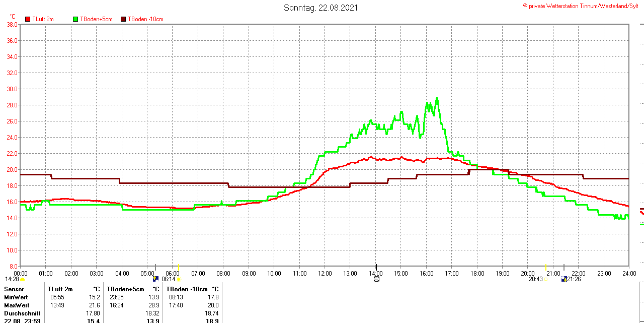Click the yellow sunset tick on time axis
The image size is (644, 323).
[x=545, y=267]
